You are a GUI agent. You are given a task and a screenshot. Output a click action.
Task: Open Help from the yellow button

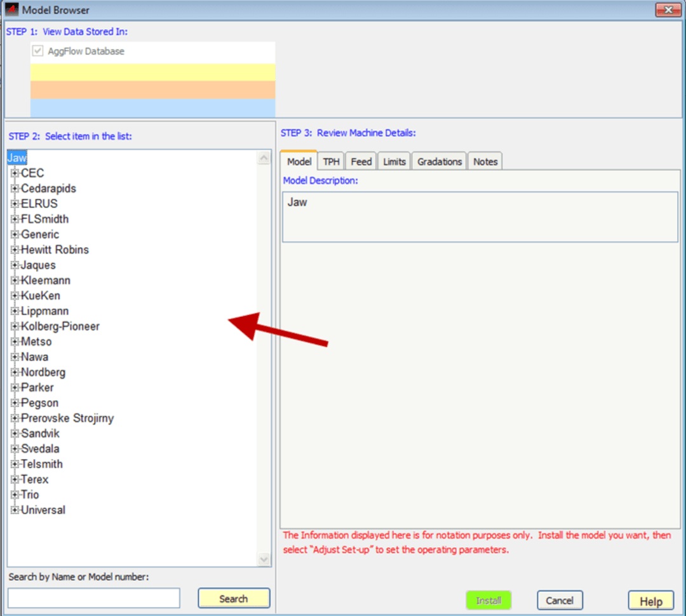pos(650,601)
